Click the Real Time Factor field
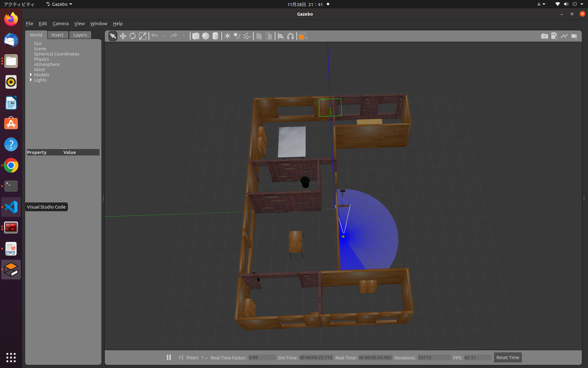588x368 pixels. click(x=262, y=358)
